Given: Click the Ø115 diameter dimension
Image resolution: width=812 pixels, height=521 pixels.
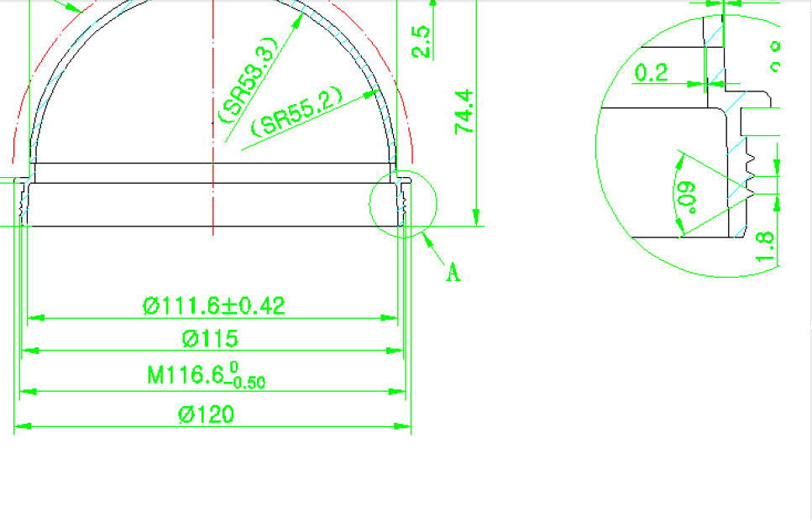Looking at the screenshot, I should point(210,339).
